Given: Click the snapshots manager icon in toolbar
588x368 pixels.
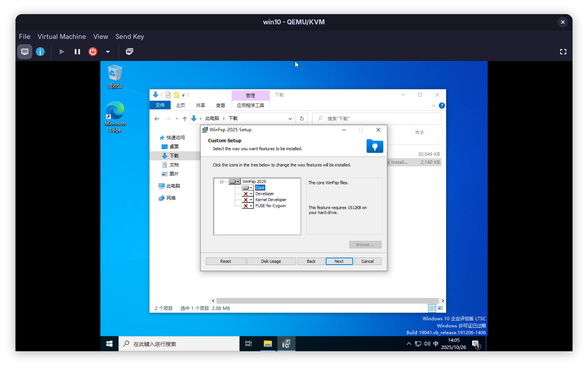Looking at the screenshot, I should click(x=129, y=52).
